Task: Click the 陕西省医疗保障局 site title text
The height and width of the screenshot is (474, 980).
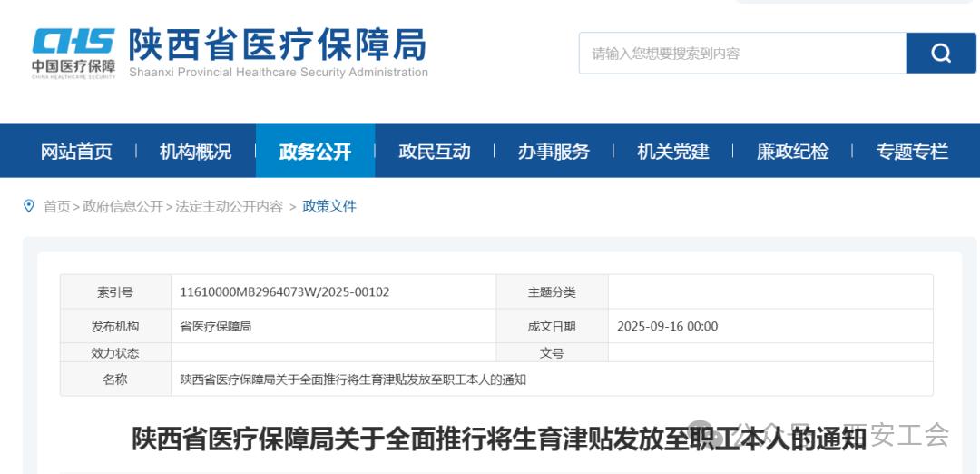Action: [x=277, y=44]
